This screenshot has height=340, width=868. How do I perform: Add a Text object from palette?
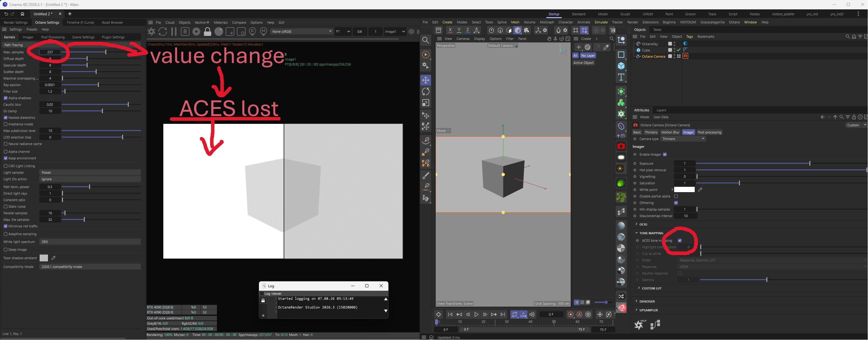(x=621, y=77)
